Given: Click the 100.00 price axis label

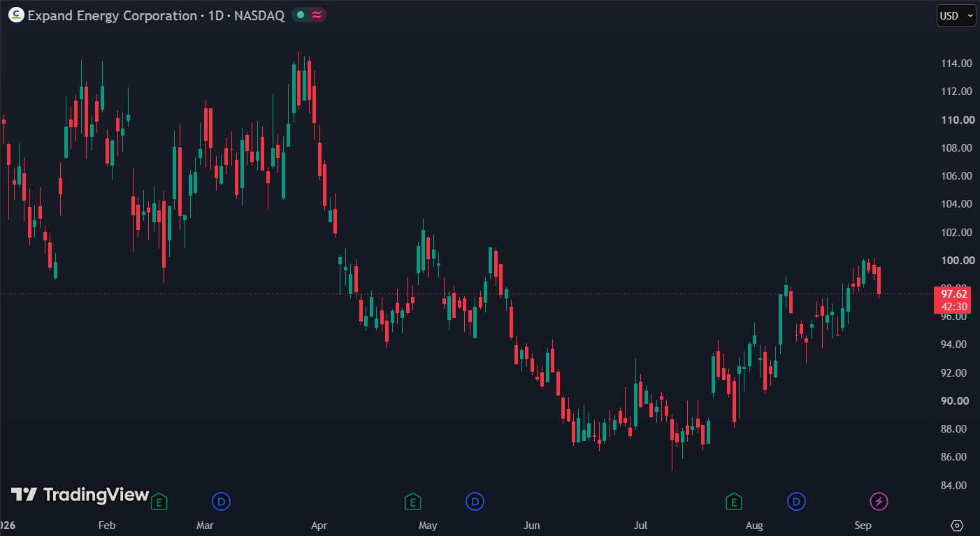Looking at the screenshot, I should (x=957, y=260).
